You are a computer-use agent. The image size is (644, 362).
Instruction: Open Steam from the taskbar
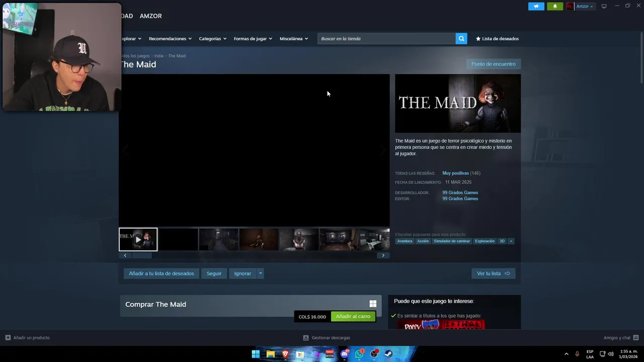pos(389,354)
